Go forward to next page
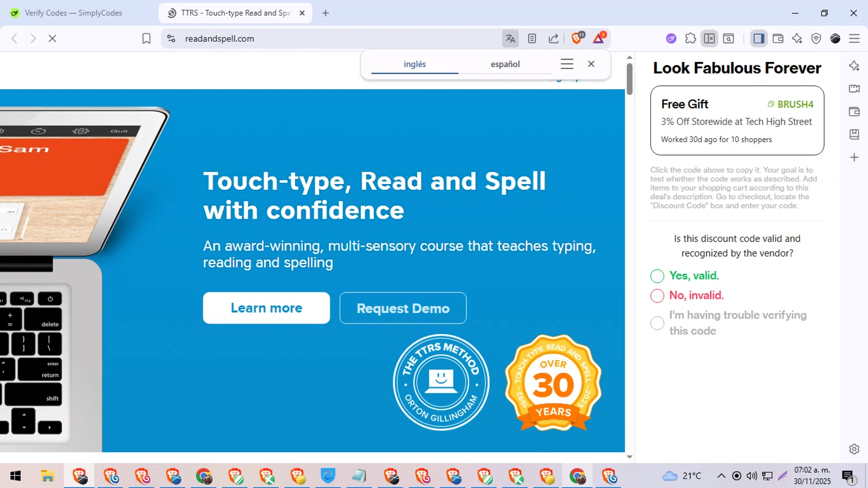The width and height of the screenshot is (868, 488). pos(33,39)
